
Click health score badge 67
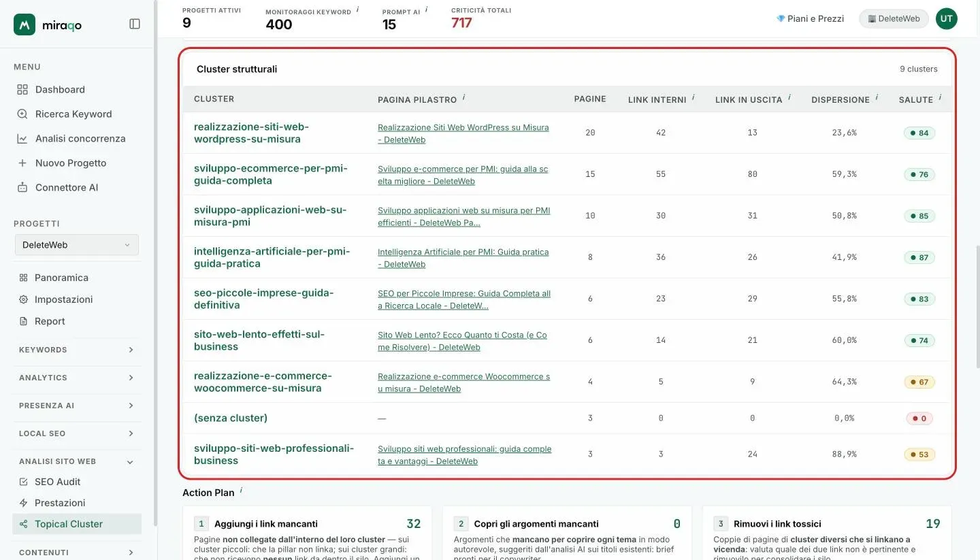(x=919, y=382)
